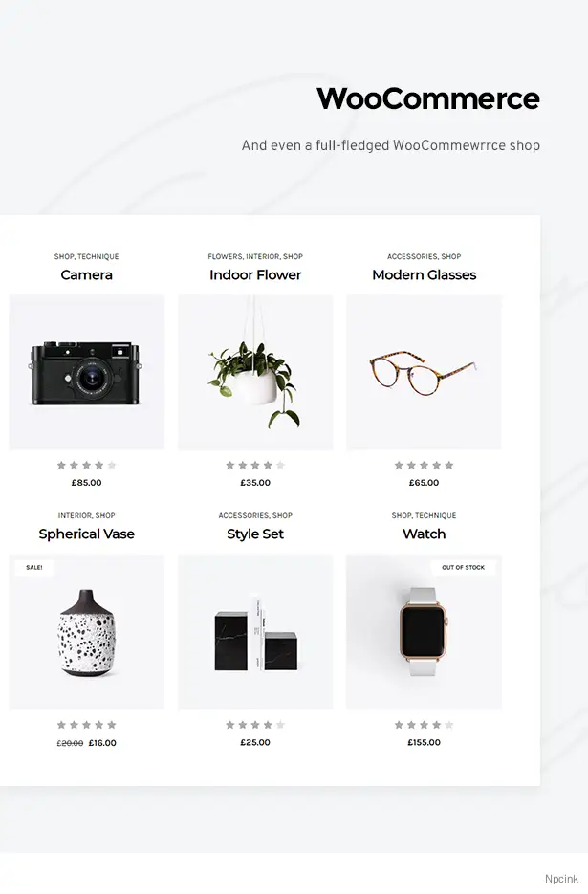Click the star rating under Modern Glasses
The width and height of the screenshot is (588, 894).
click(424, 466)
